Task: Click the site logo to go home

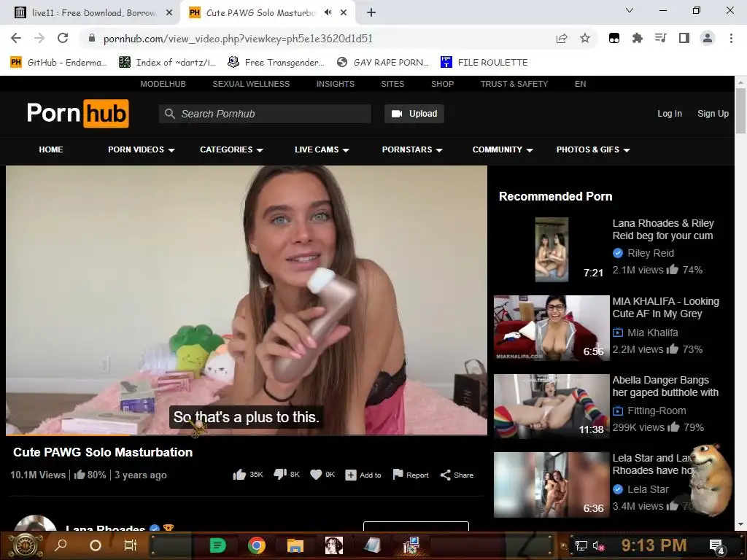Action: click(x=77, y=113)
